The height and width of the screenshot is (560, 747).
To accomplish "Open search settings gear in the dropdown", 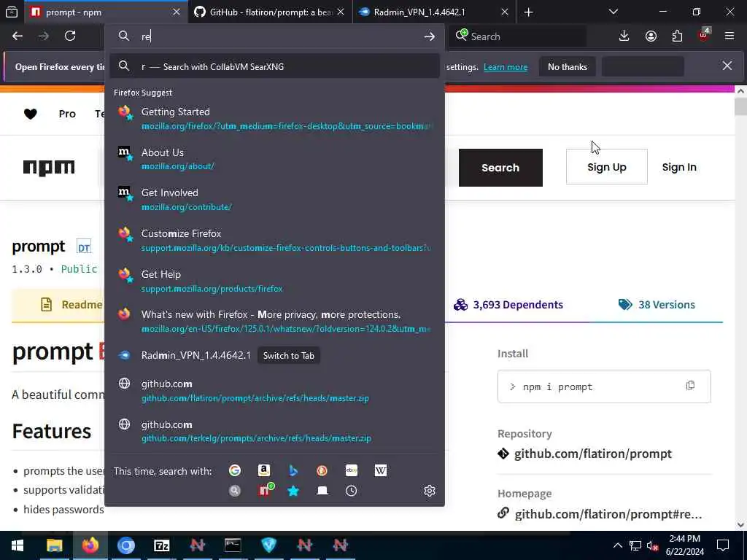I will [429, 491].
